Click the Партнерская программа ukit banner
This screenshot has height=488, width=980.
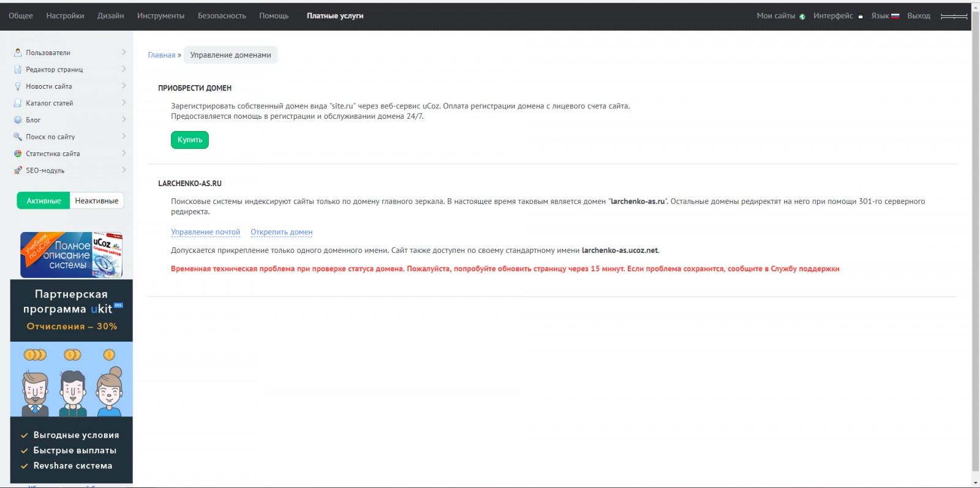71,381
